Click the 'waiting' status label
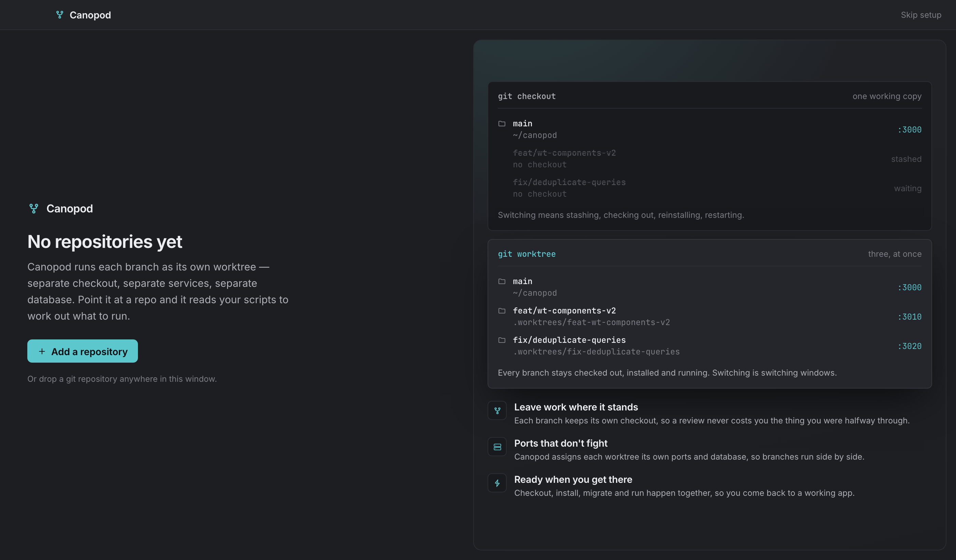This screenshot has width=956, height=560. pos(908,188)
